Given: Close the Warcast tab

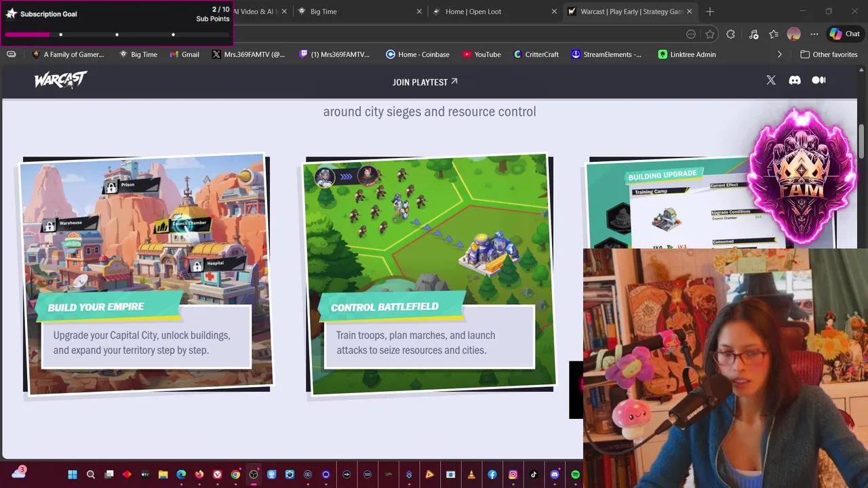Looking at the screenshot, I should 689,12.
